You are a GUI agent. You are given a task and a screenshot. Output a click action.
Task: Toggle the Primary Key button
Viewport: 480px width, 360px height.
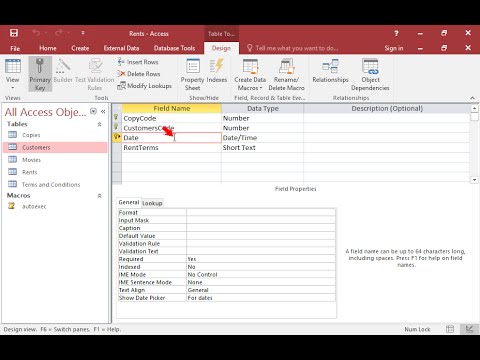pos(40,74)
